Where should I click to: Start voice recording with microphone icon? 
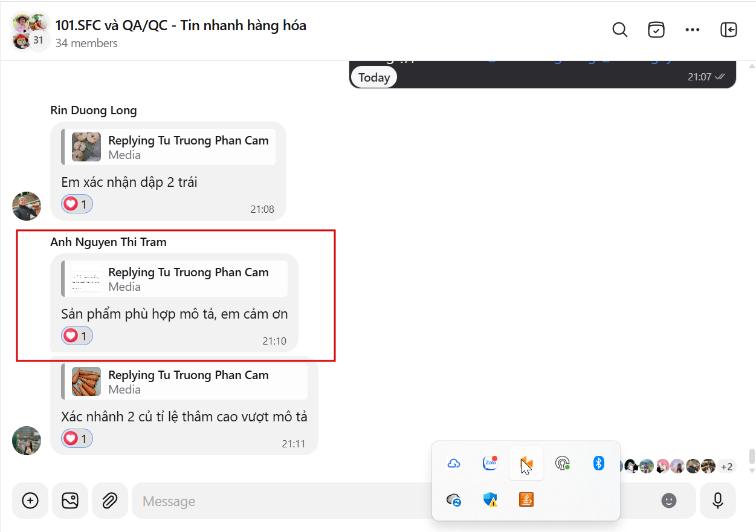pos(718,501)
